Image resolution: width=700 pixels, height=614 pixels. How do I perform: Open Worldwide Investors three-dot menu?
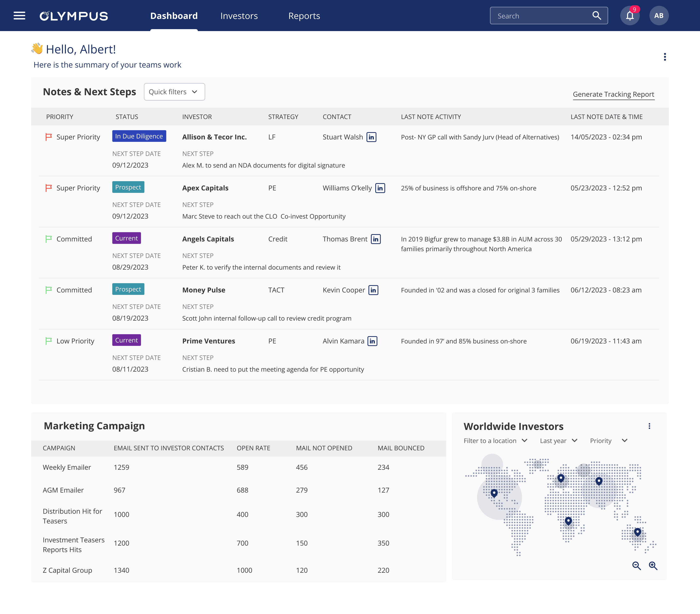(649, 426)
